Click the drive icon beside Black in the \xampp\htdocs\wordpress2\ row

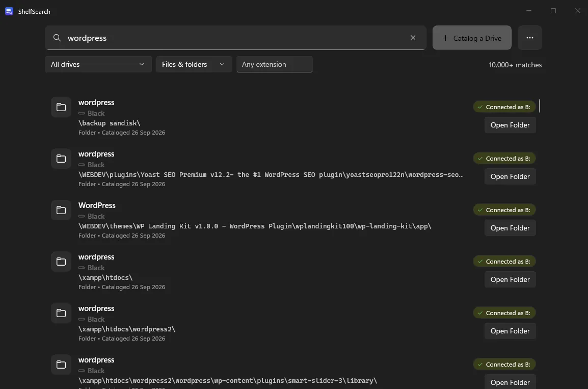pyautogui.click(x=82, y=319)
